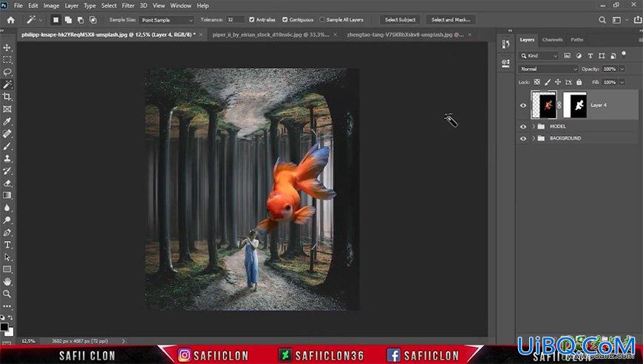
Task: Click the Share icon at top right
Action: pyautogui.click(x=638, y=20)
